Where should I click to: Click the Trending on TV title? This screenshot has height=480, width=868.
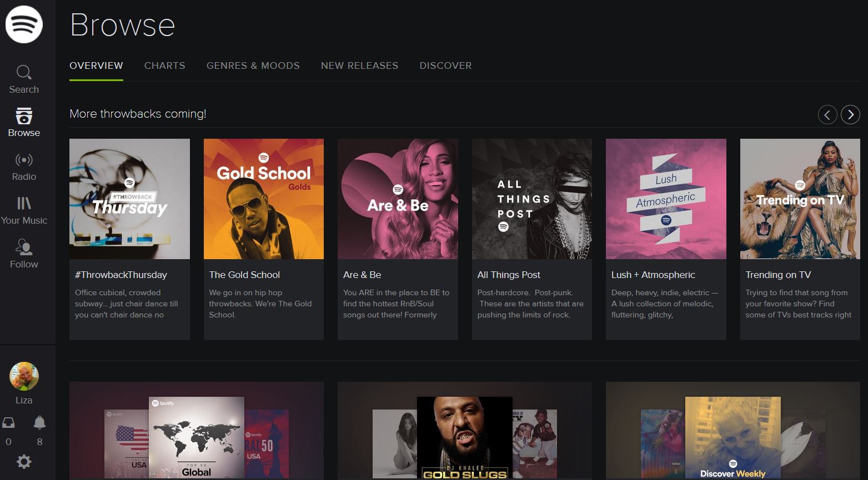[x=778, y=275]
